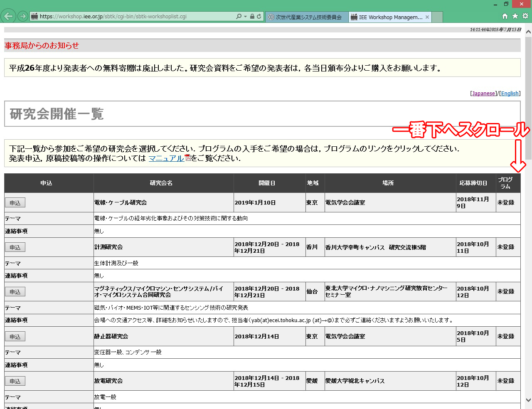This screenshot has height=409, width=532.
Task: Open the browser Home page icon
Action: point(505,16)
